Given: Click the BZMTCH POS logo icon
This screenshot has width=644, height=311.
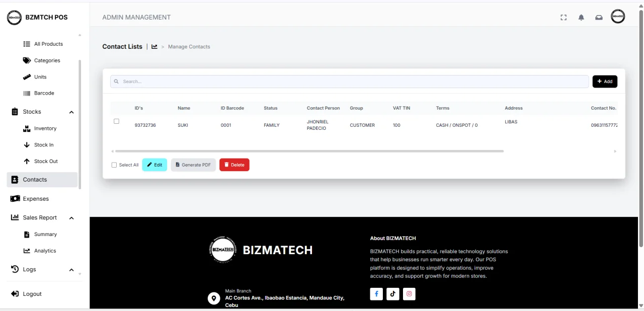Looking at the screenshot, I should (x=14, y=17).
